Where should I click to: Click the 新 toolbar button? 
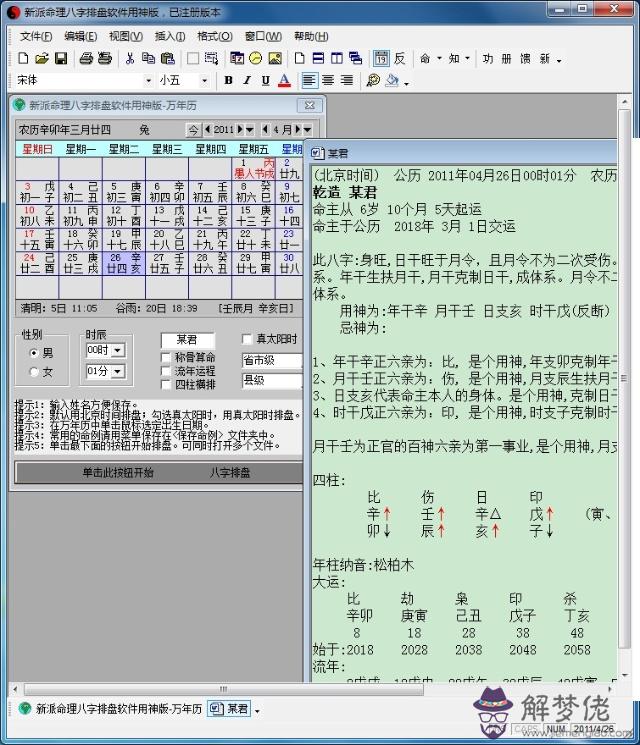pos(544,58)
